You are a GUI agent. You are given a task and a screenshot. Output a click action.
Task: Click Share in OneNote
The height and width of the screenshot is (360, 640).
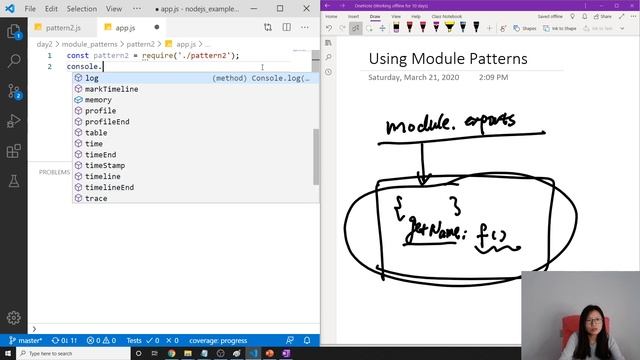pos(602,16)
